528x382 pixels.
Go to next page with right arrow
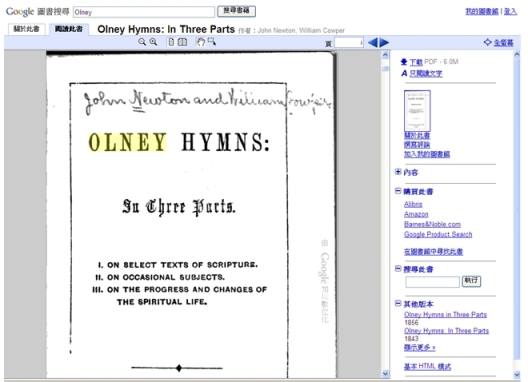384,43
